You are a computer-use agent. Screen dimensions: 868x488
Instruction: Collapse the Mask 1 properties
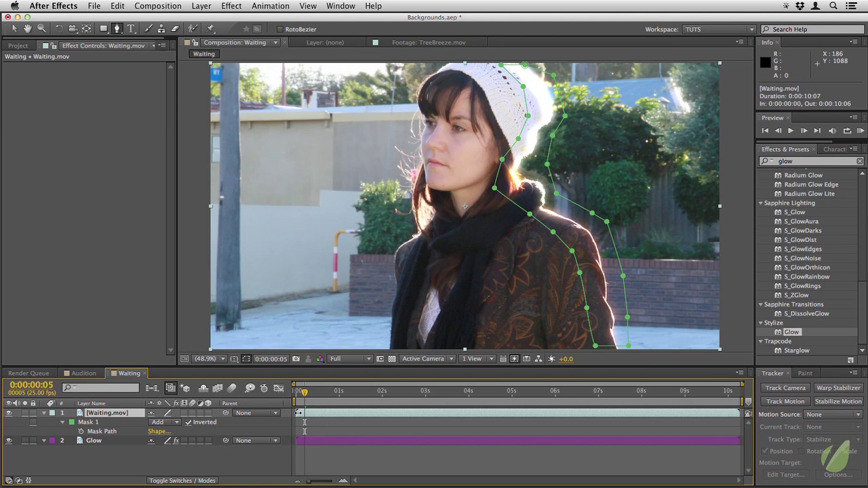click(x=62, y=422)
